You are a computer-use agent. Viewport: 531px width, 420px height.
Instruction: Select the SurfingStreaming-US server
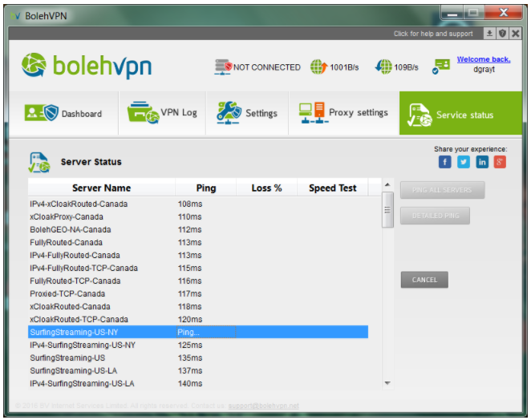[198, 358]
